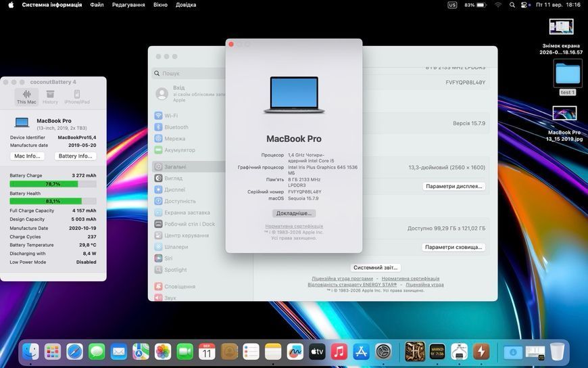This screenshot has width=588, height=368.
Task: Open Параметри сховища... in System Settings
Action: click(454, 247)
